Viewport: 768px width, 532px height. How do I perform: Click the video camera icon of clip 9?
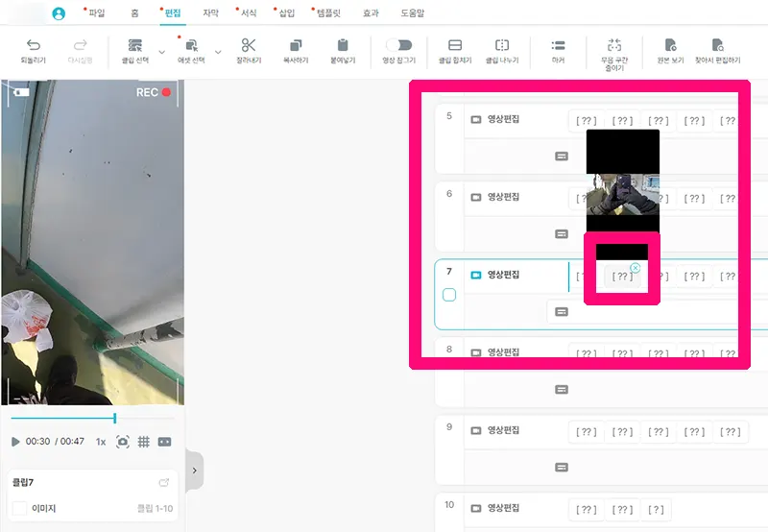tap(475, 430)
